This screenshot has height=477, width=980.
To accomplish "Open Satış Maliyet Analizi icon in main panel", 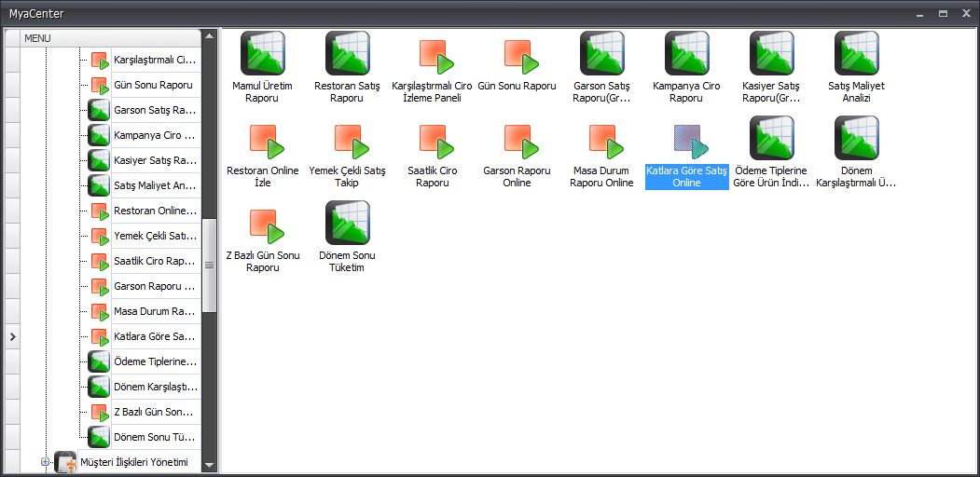I will coord(856,53).
